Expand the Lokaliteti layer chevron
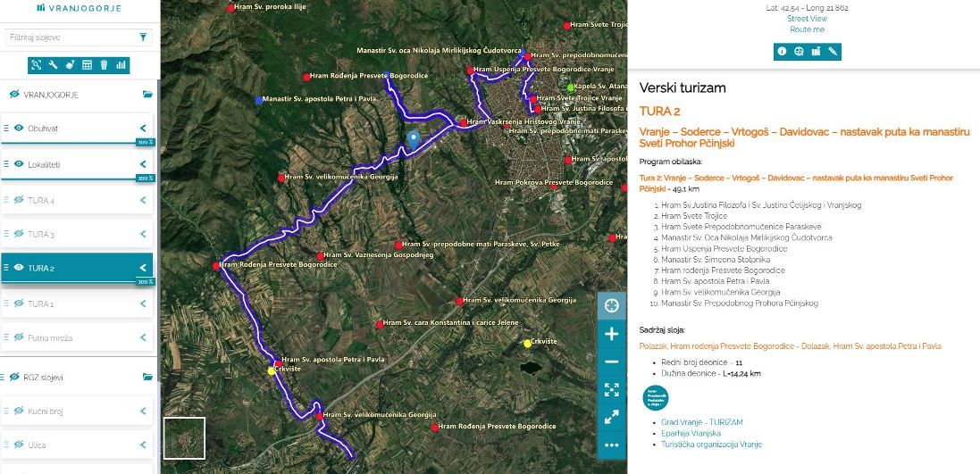 [143, 165]
